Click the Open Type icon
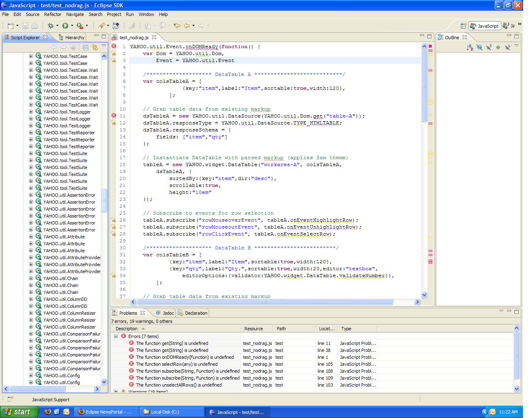The height and width of the screenshot is (418, 532). tap(116, 26)
